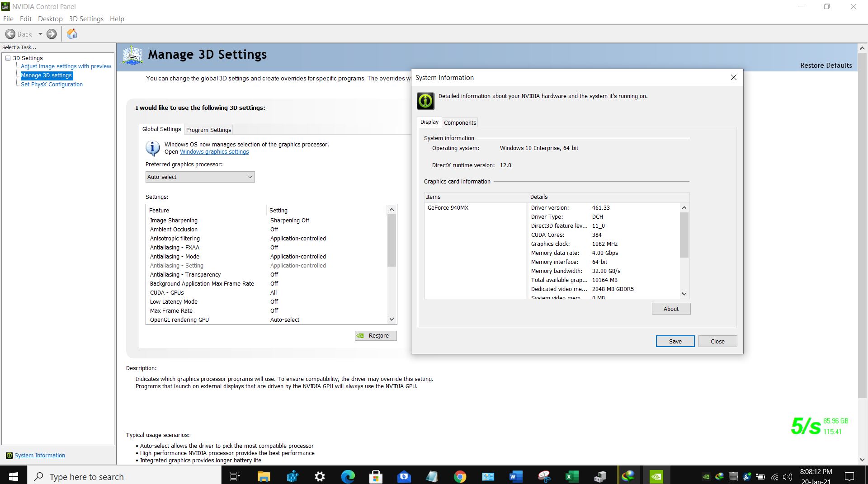This screenshot has height=484, width=868.
Task: Expand Preferred graphics processor dropdown
Action: point(200,177)
